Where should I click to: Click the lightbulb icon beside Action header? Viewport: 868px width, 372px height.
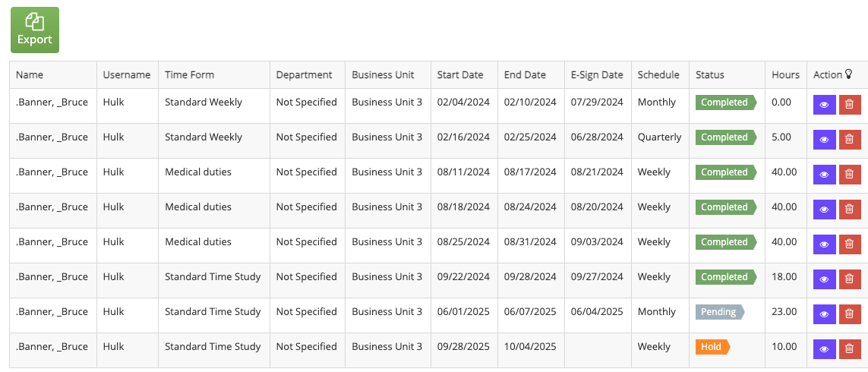click(848, 74)
